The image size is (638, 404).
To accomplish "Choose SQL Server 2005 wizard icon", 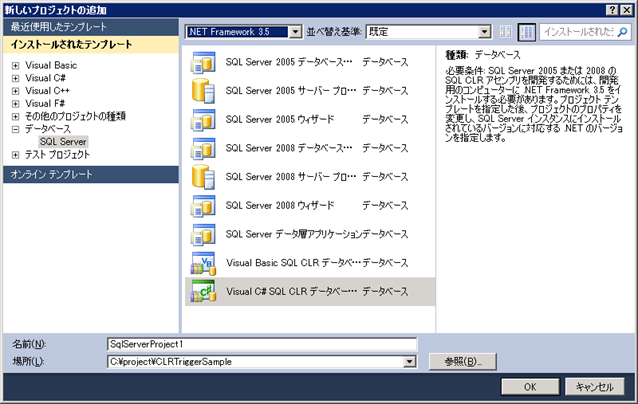I will (203, 120).
